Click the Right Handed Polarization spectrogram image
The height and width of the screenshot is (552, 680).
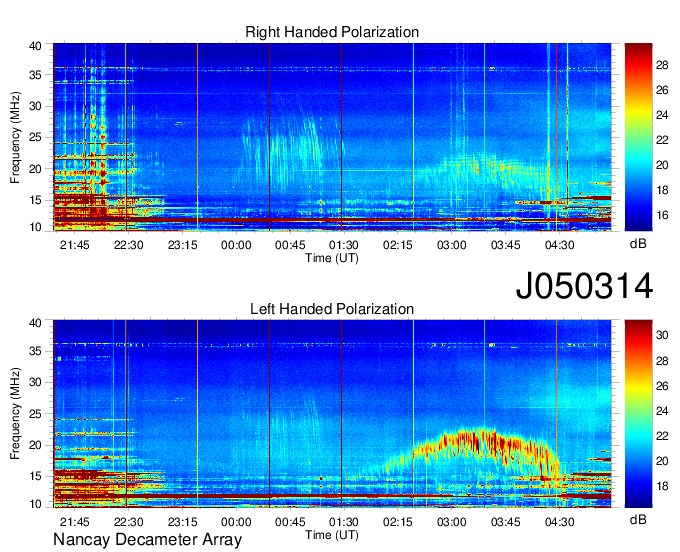[332, 137]
